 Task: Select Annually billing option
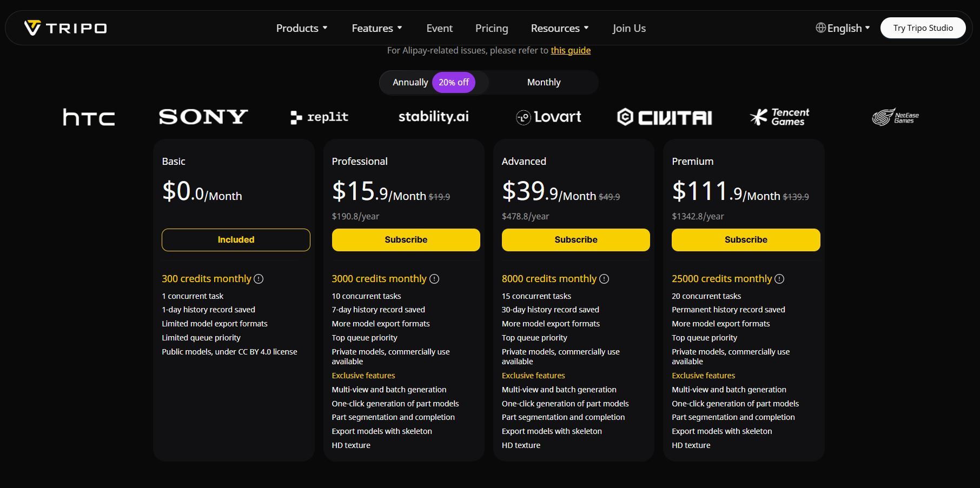pos(410,83)
